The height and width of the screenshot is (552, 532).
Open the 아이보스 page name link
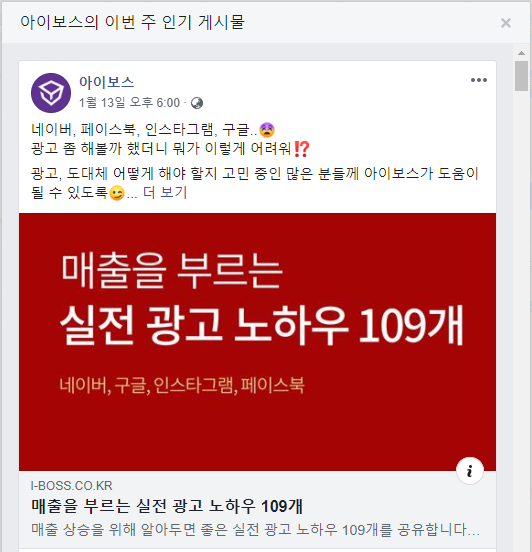107,82
